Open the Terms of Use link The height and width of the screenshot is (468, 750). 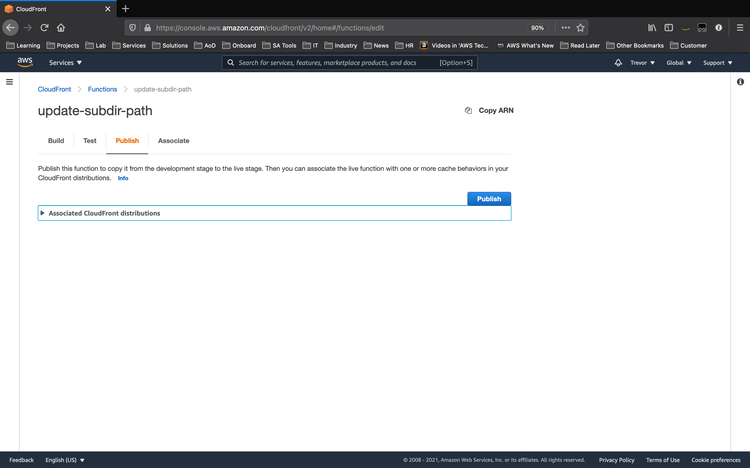click(x=663, y=460)
